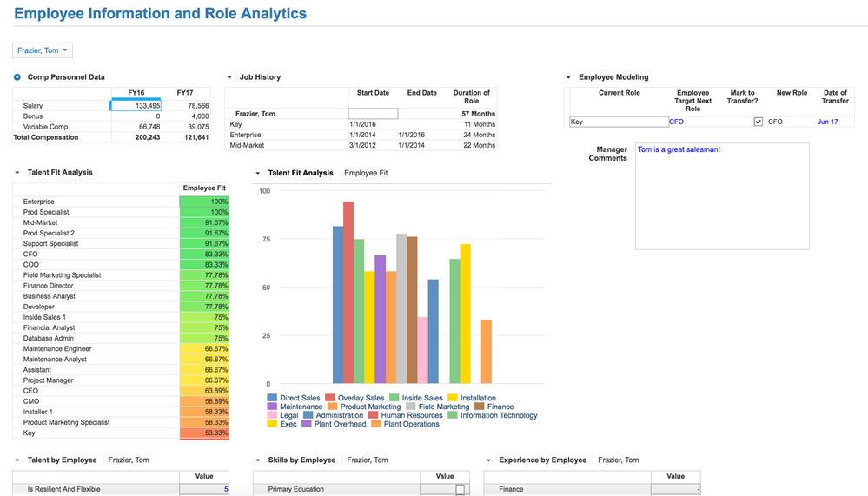Collapse the Skills by Employee section arrow
Viewport: 868px width, 496px height.
(258, 460)
